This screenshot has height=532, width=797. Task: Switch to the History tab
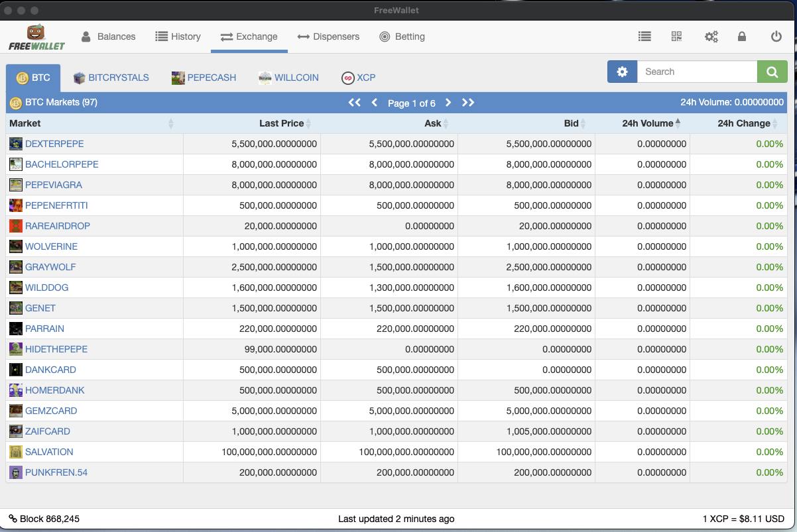[178, 36]
